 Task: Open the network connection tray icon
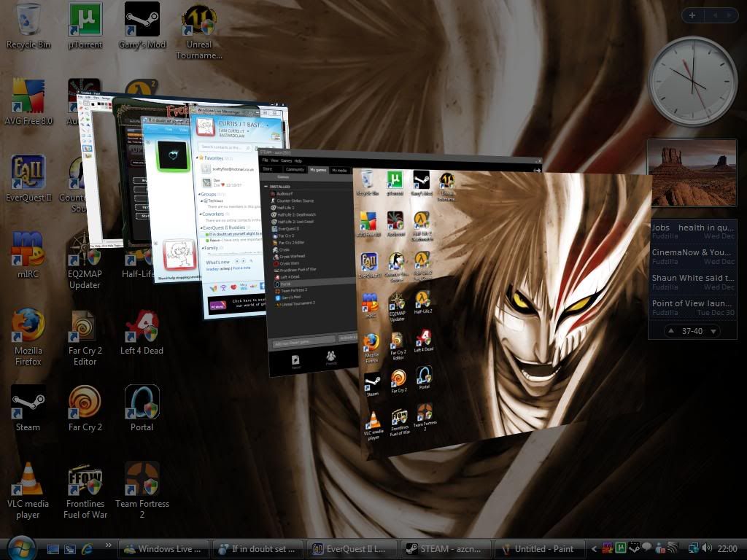pos(694,549)
